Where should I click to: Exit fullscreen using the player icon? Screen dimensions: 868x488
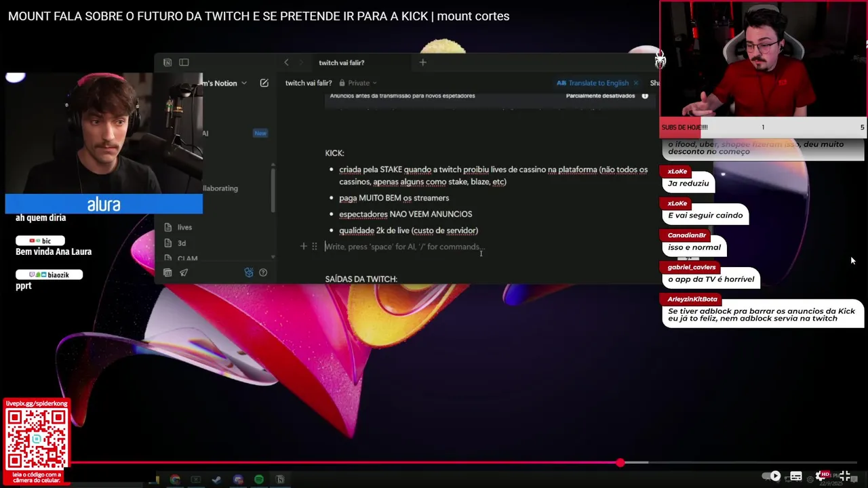click(845, 476)
